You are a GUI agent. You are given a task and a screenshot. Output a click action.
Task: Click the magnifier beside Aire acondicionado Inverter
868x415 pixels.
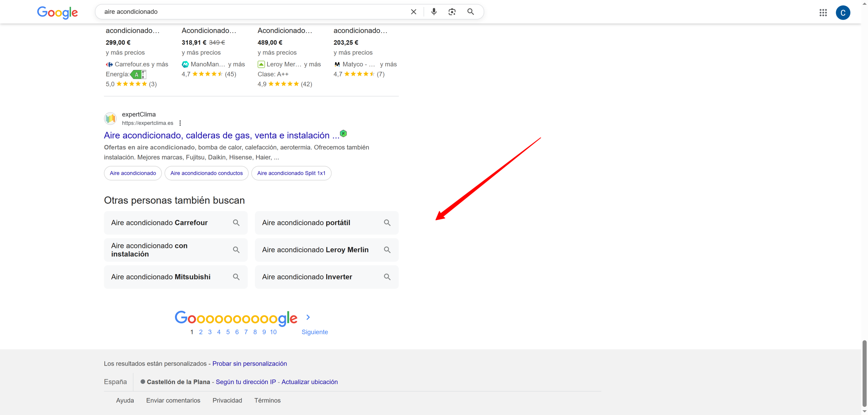click(387, 277)
